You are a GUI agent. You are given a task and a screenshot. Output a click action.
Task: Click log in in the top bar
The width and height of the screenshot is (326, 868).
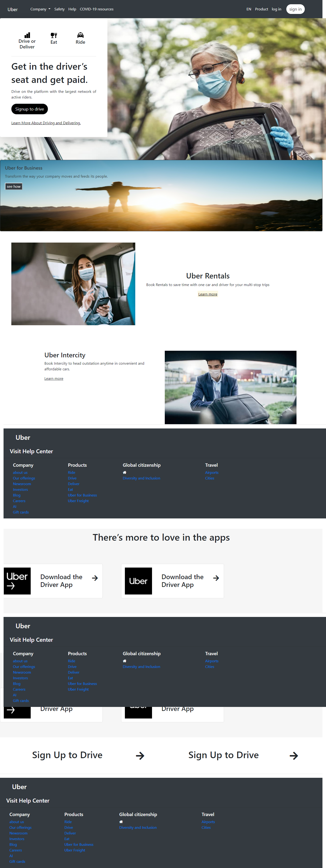(x=276, y=9)
